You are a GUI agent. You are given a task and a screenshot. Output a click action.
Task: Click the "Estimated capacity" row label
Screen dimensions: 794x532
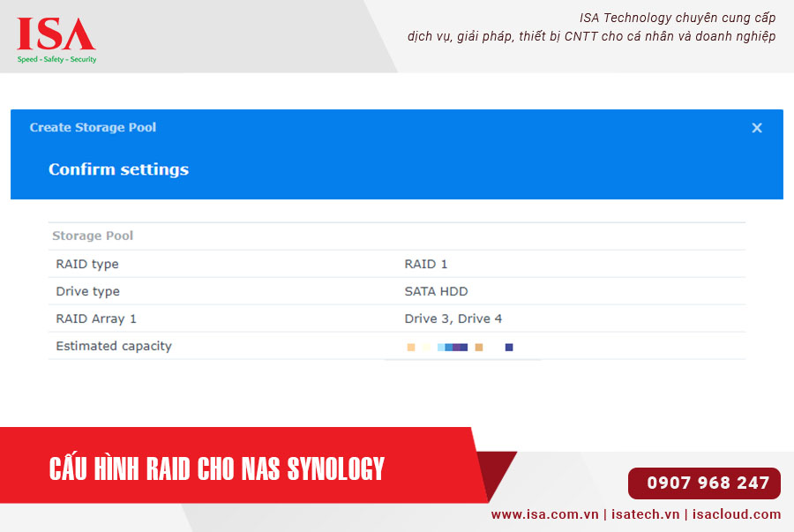pyautogui.click(x=114, y=346)
